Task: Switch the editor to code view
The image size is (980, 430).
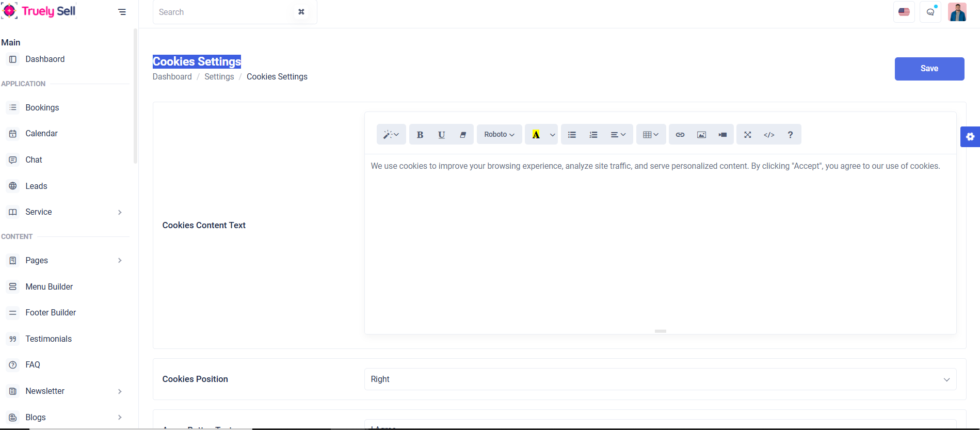Action: tap(769, 135)
